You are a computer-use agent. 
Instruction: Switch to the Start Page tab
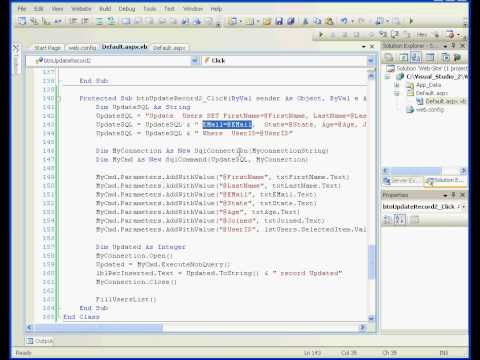(x=48, y=48)
